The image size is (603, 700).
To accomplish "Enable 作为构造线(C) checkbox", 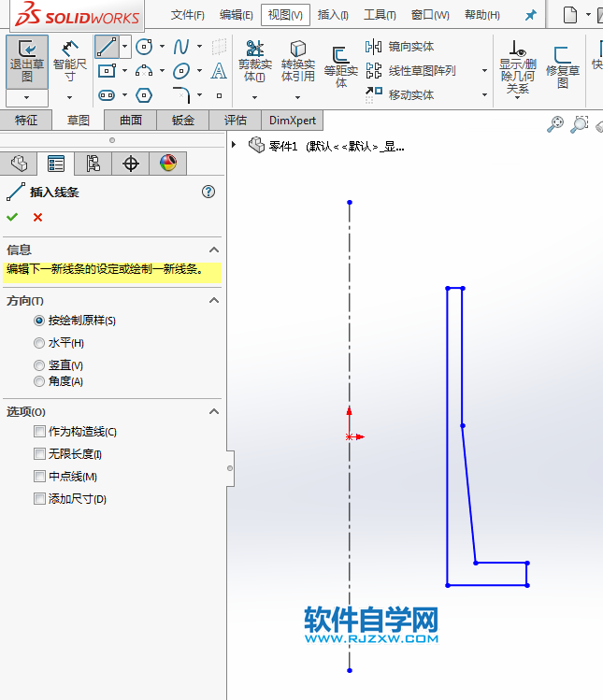I will tap(40, 431).
